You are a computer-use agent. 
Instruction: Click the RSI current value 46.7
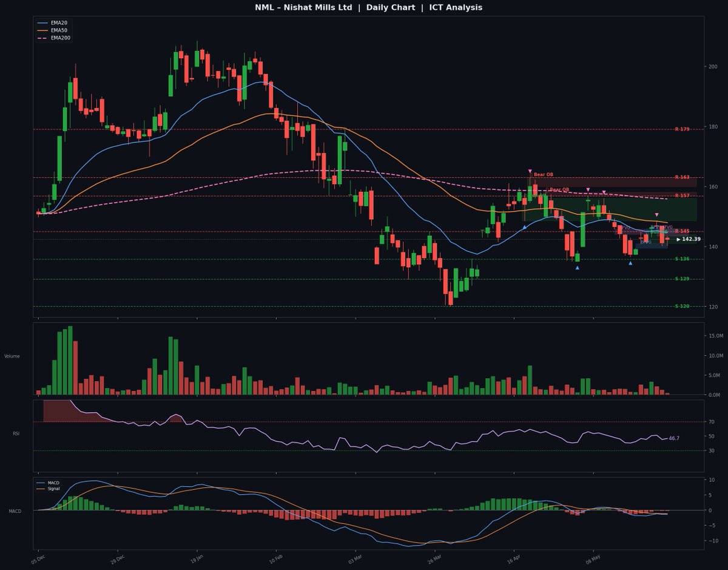(673, 438)
